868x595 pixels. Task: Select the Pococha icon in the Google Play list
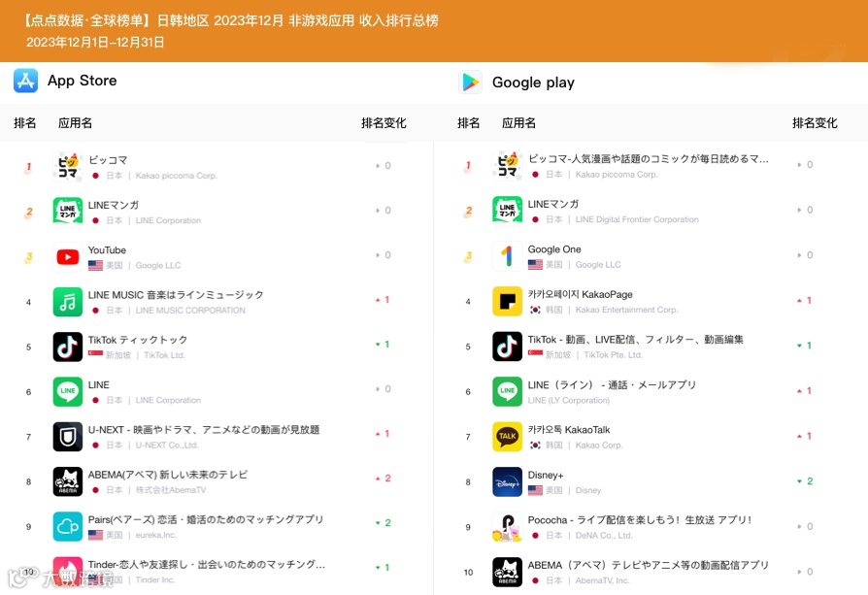507,527
